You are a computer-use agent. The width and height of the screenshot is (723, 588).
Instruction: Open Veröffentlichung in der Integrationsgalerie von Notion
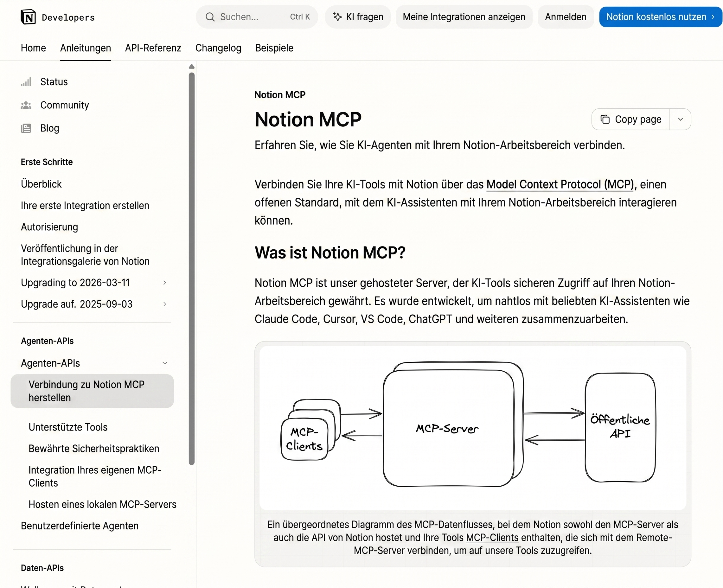tap(85, 255)
